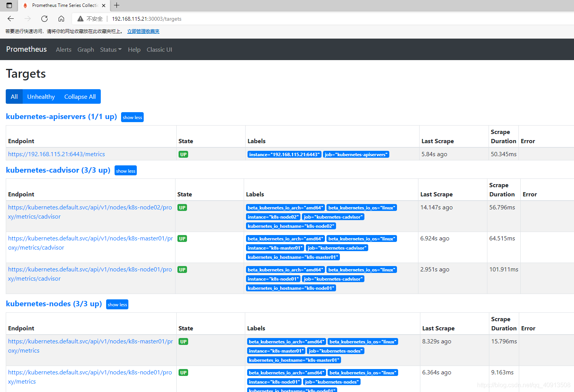574x392 pixels.
Task: Click the UP badge for k8s-node02 cadvisor
Action: coord(182,207)
